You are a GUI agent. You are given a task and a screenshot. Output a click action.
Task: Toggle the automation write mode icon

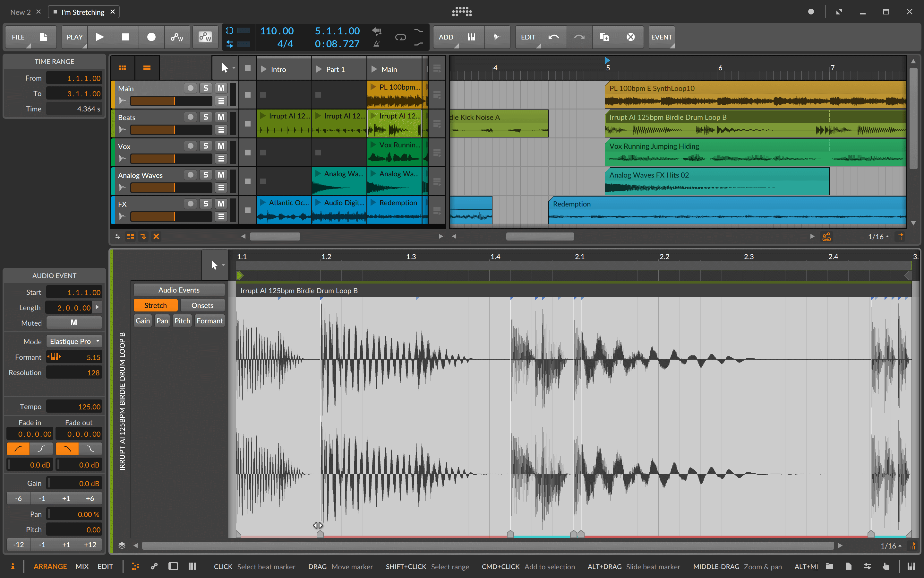pyautogui.click(x=177, y=37)
